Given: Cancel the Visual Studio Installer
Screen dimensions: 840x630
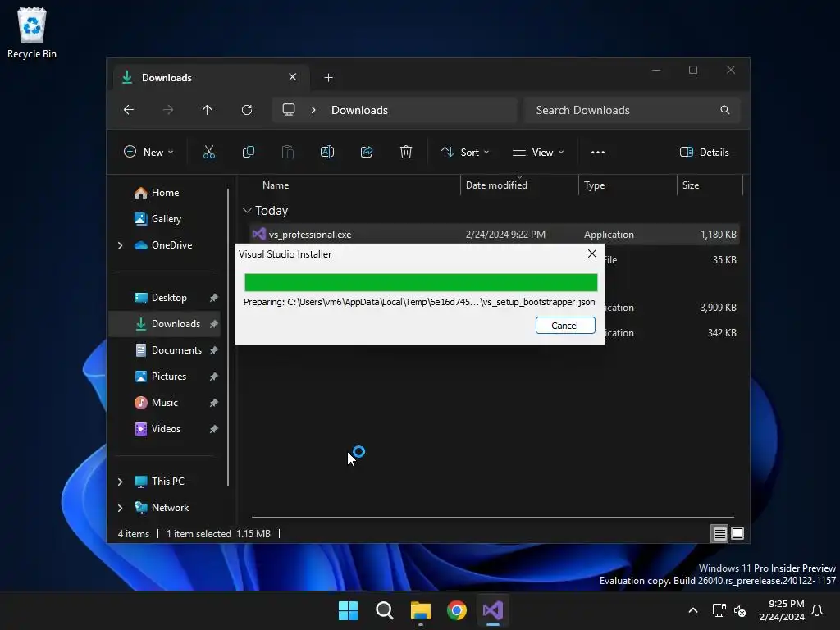Looking at the screenshot, I should tap(565, 325).
